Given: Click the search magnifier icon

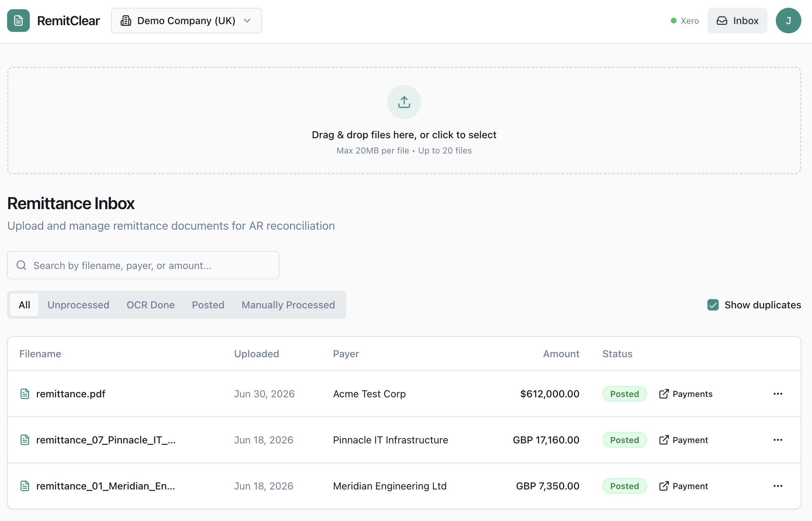Looking at the screenshot, I should [22, 265].
